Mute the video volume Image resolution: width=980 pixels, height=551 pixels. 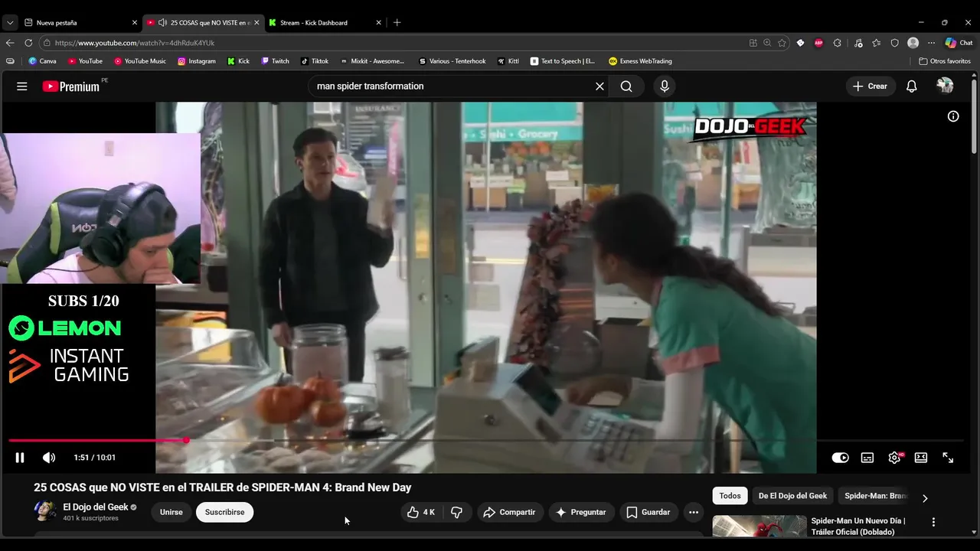pyautogui.click(x=49, y=458)
